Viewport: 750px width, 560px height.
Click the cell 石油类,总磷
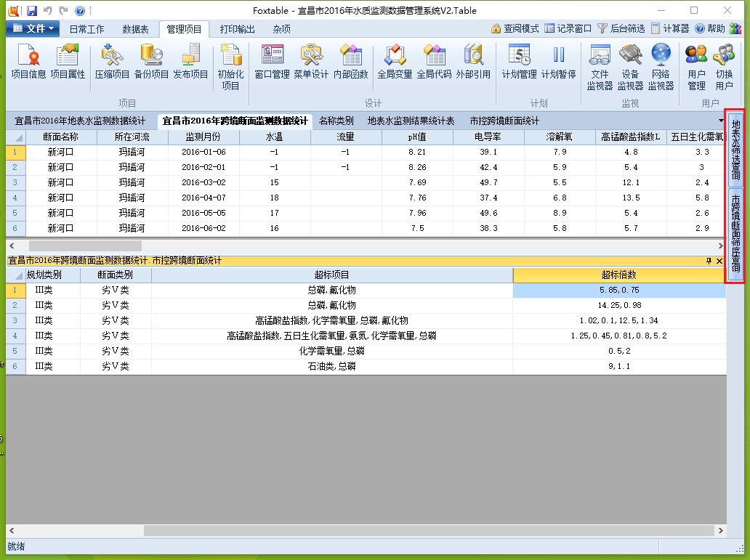tap(331, 366)
